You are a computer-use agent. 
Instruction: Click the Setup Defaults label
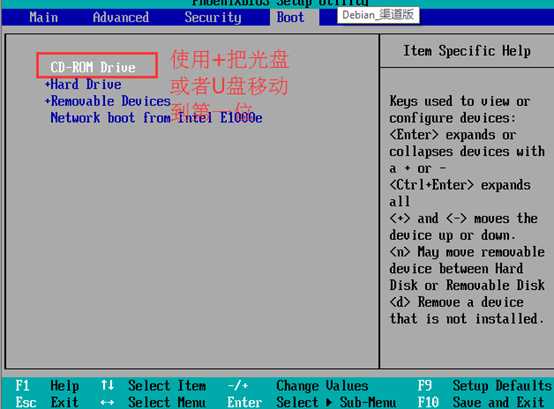pos(502,385)
